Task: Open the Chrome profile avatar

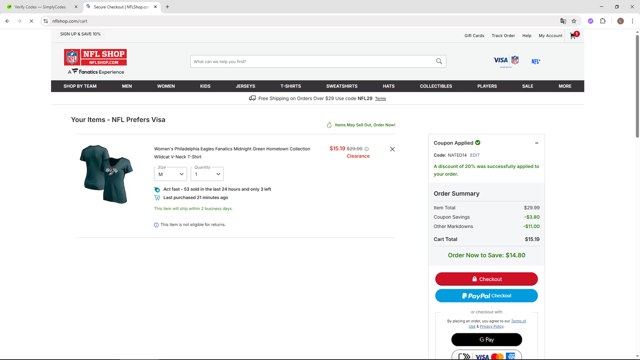Action: coord(620,21)
